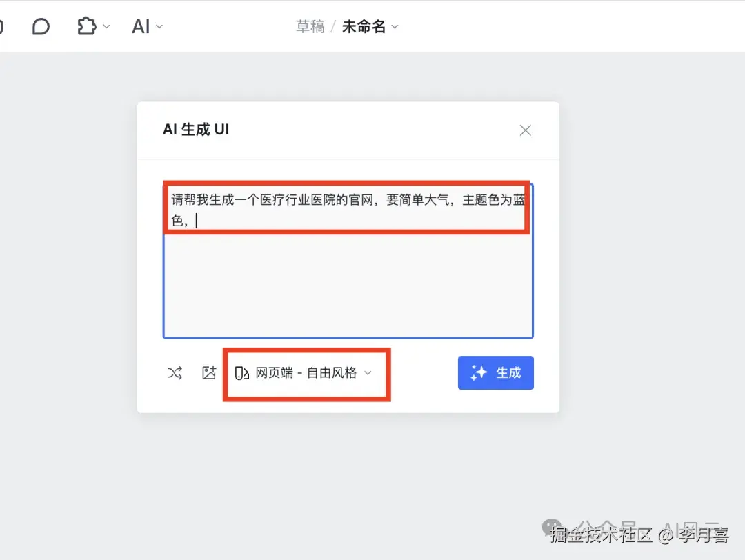
Task: Click the 网页端 - 自由风格 selector
Action: (306, 372)
